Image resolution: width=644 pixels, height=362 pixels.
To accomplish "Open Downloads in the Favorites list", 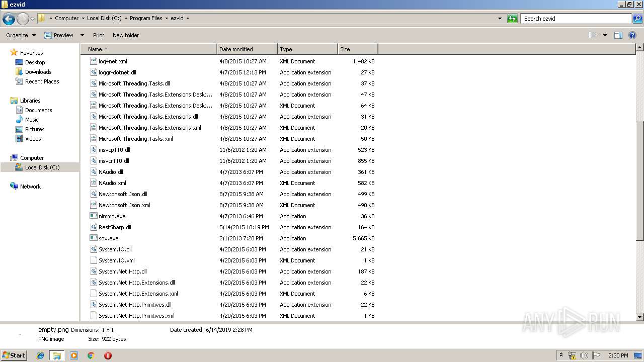I will [38, 72].
